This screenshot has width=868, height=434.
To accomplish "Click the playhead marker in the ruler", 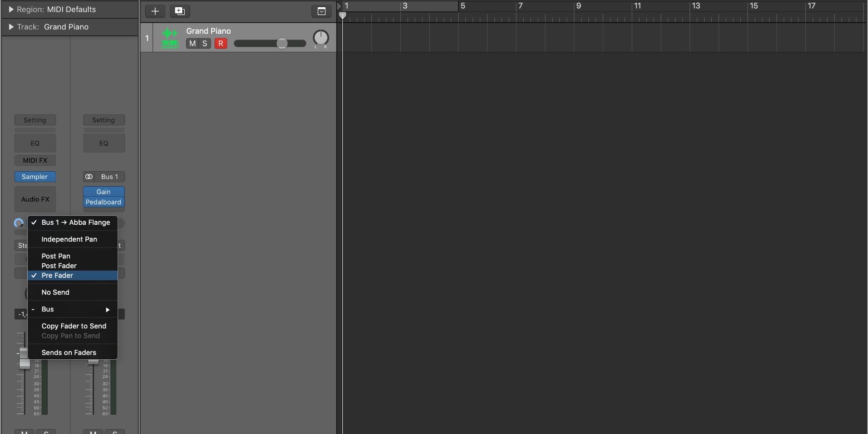I will [342, 15].
